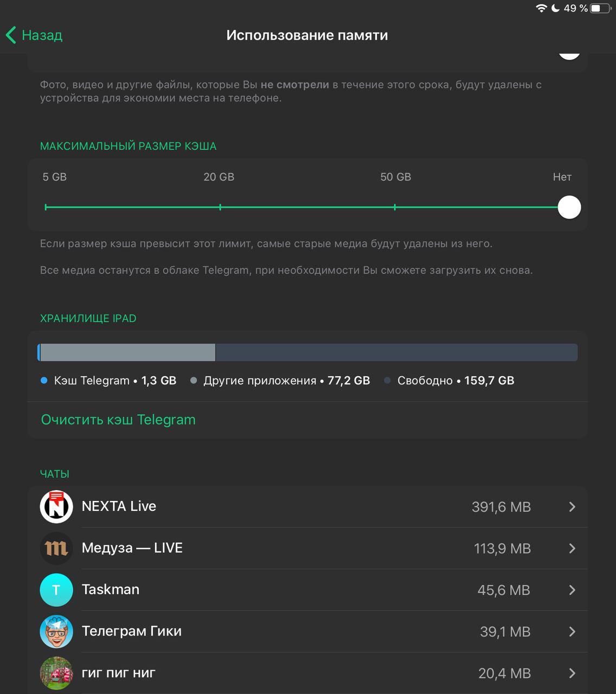Tap the iPad storage usage bar
The height and width of the screenshot is (694, 616).
tap(307, 352)
